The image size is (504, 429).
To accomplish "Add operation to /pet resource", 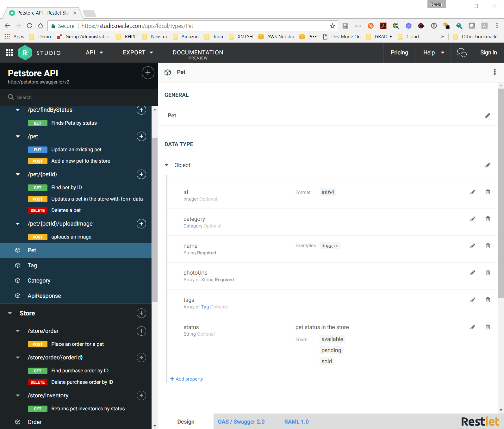I will [x=141, y=136].
